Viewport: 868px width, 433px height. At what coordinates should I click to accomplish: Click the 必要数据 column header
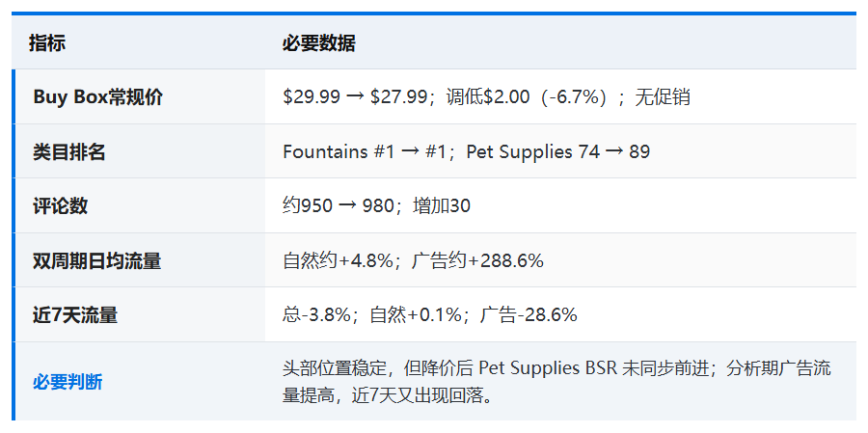(x=318, y=42)
